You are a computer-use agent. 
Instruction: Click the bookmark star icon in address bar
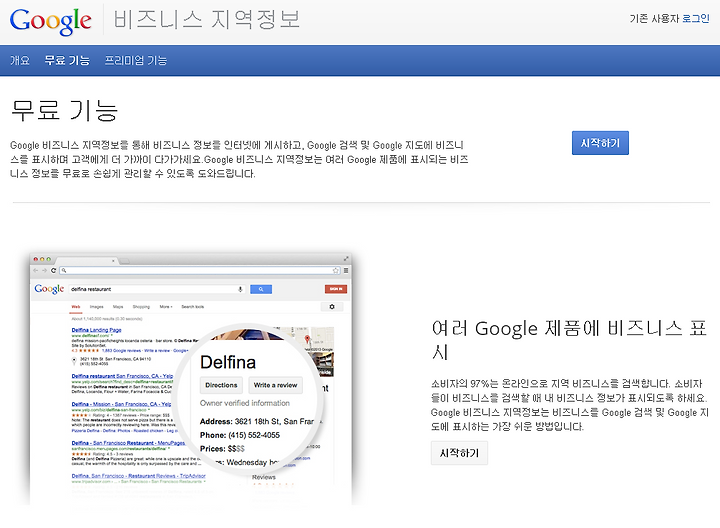[336, 270]
